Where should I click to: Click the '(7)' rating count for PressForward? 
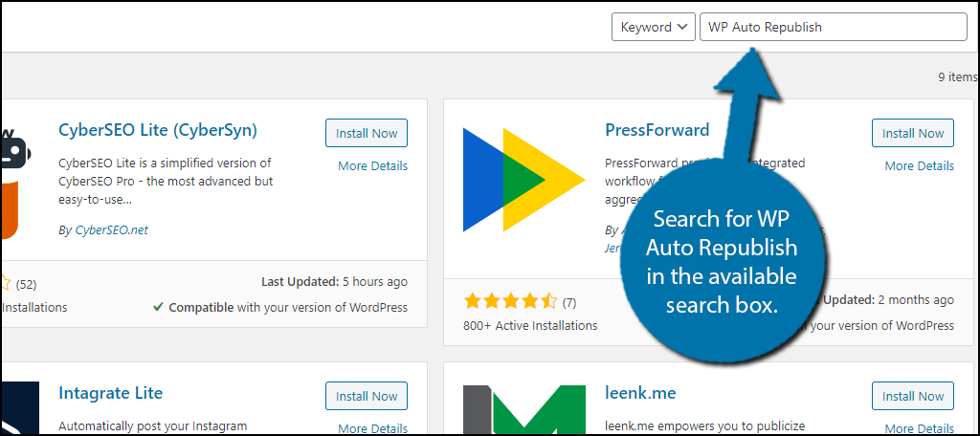(568, 303)
